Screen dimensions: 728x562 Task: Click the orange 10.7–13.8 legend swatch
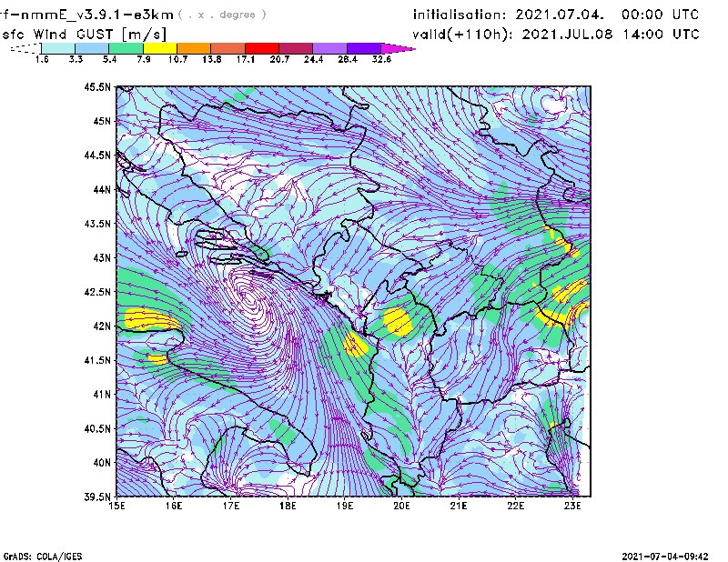194,48
